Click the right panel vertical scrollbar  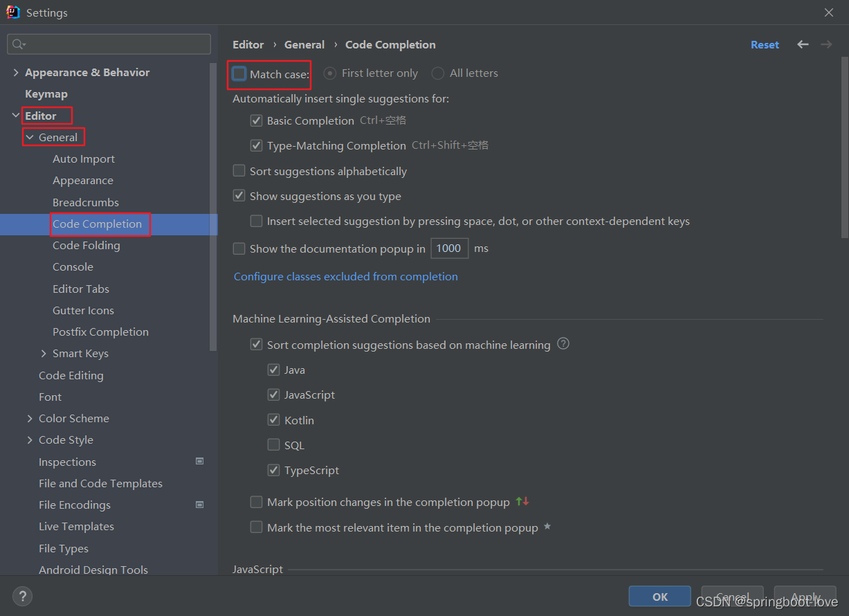(845, 149)
